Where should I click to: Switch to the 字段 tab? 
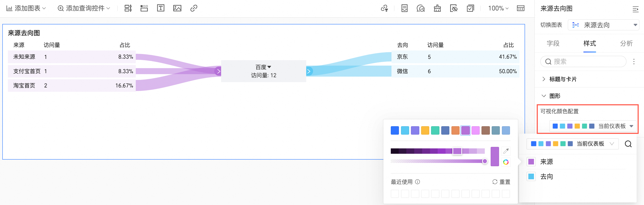(553, 43)
